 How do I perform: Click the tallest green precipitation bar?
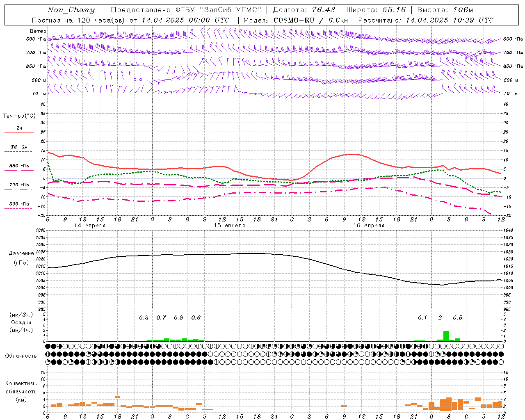point(446,336)
